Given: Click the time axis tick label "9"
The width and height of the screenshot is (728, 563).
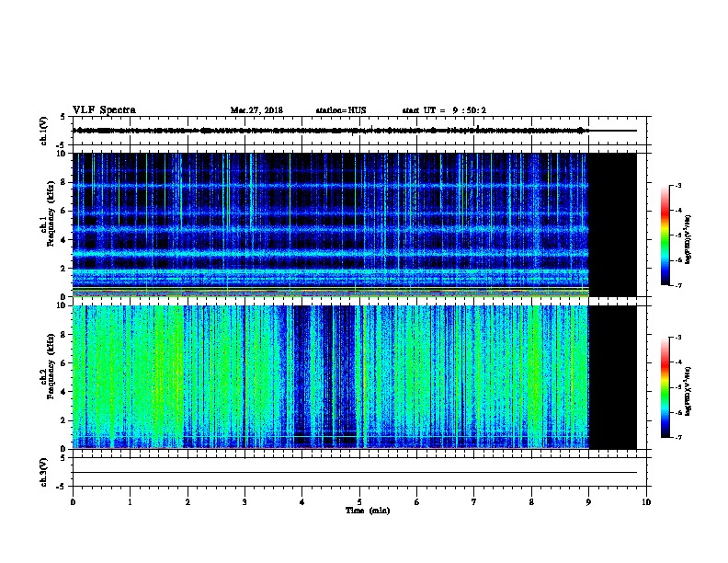Looking at the screenshot, I should click(588, 502).
